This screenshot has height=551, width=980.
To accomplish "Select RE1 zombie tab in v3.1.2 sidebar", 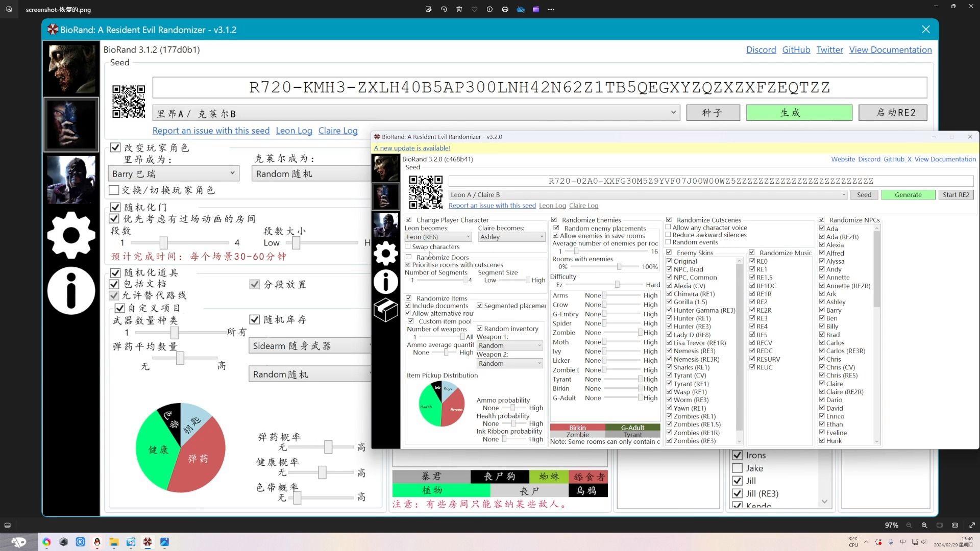I will pyautogui.click(x=71, y=69).
